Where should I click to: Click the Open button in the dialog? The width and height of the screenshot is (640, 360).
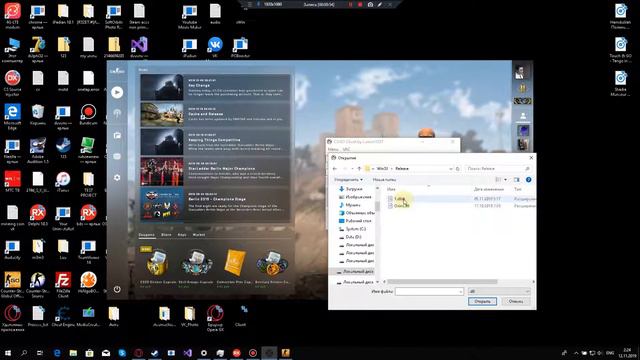click(x=482, y=301)
